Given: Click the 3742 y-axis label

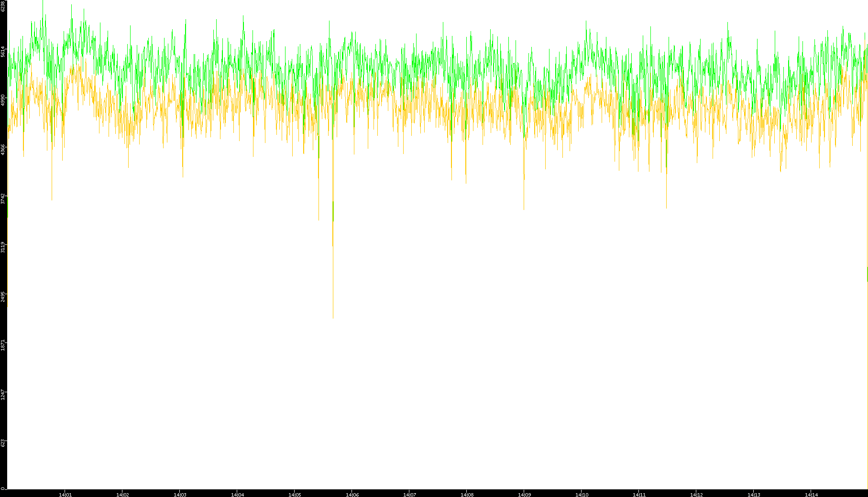Looking at the screenshot, I should (3, 199).
